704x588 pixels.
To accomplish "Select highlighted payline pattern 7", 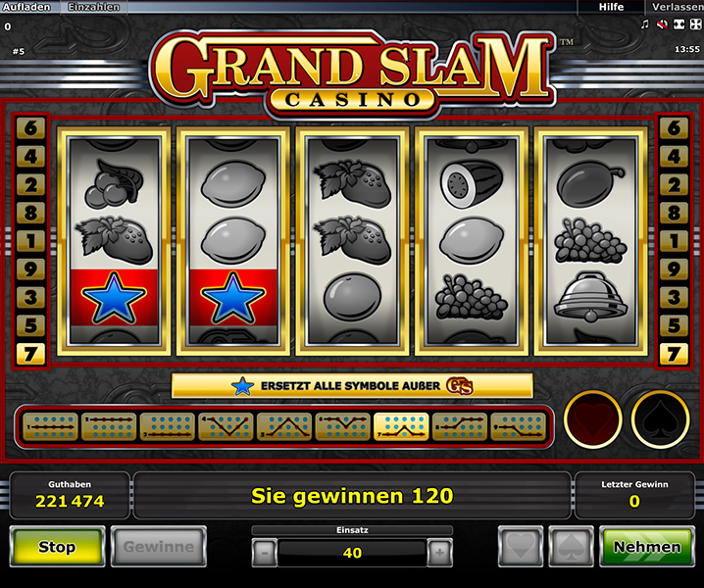I will click(x=401, y=426).
